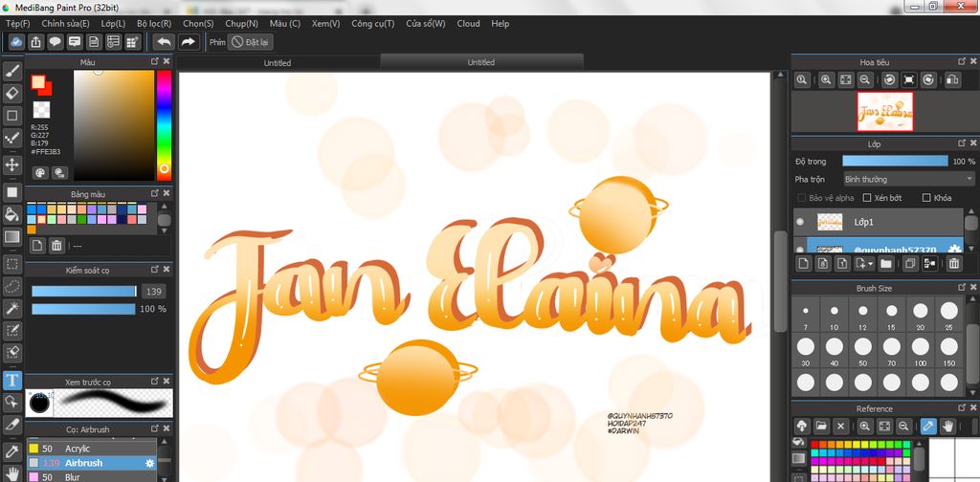This screenshot has height=482, width=980.
Task: Choose brush size 7
Action: click(x=806, y=315)
